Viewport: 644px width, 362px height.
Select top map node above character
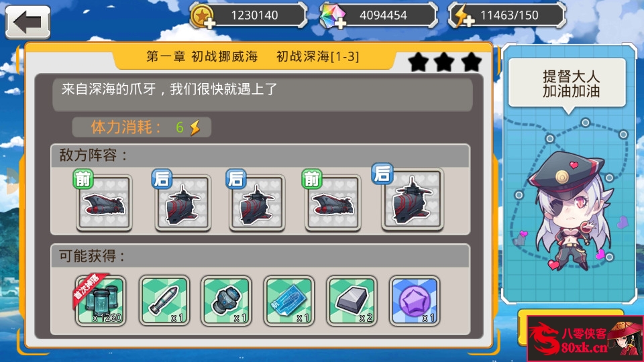[x=585, y=122]
